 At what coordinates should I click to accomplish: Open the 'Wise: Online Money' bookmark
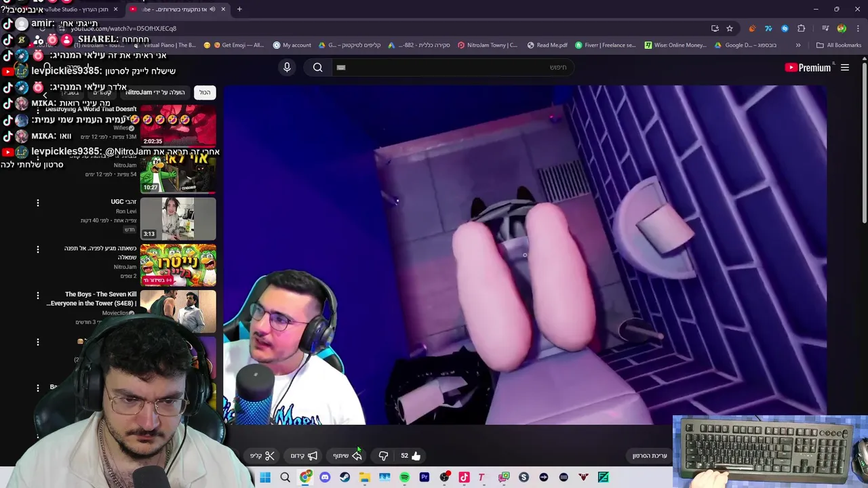point(675,45)
